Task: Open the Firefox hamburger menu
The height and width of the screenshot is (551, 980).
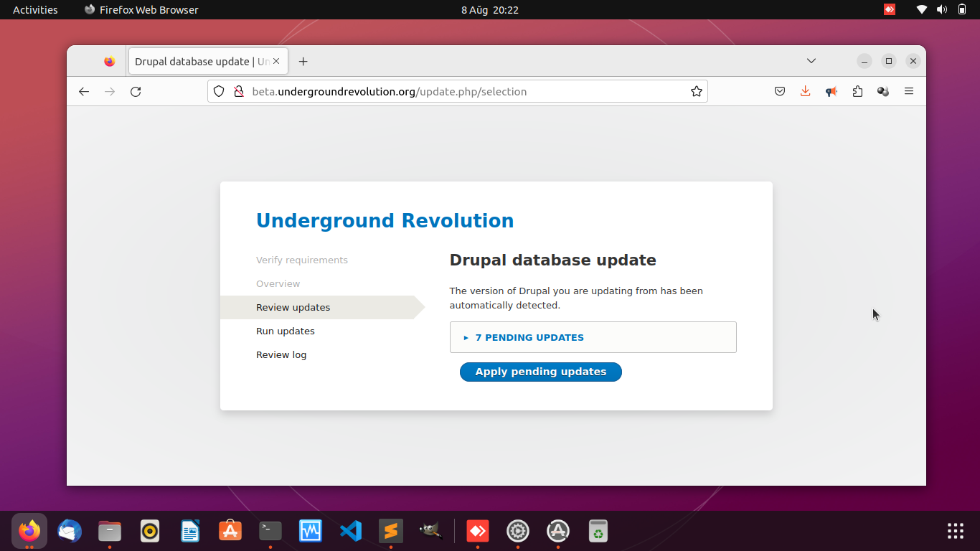Action: pyautogui.click(x=909, y=91)
